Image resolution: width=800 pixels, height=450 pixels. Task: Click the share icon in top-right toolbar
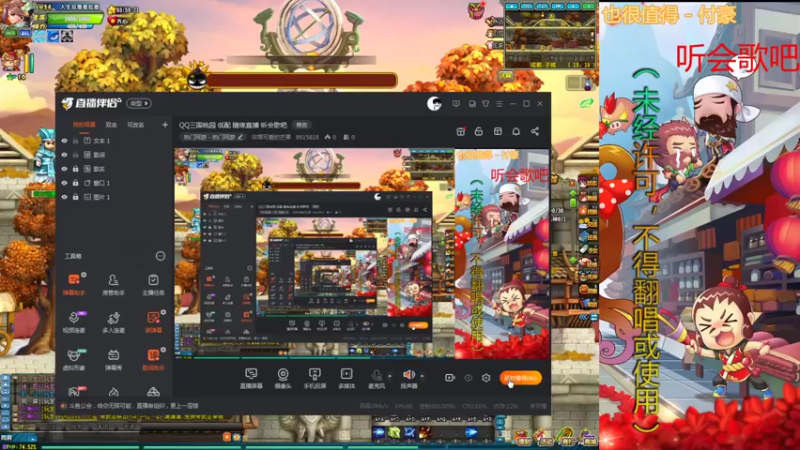click(535, 132)
